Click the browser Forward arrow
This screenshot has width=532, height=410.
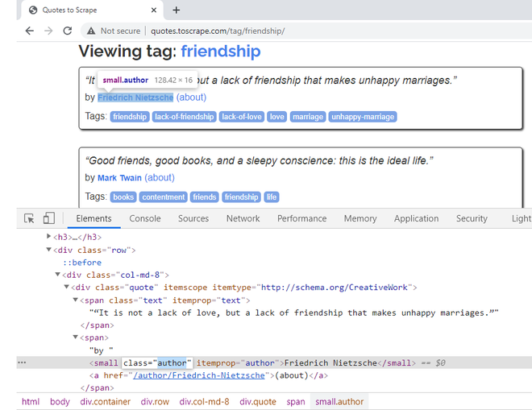tap(48, 31)
